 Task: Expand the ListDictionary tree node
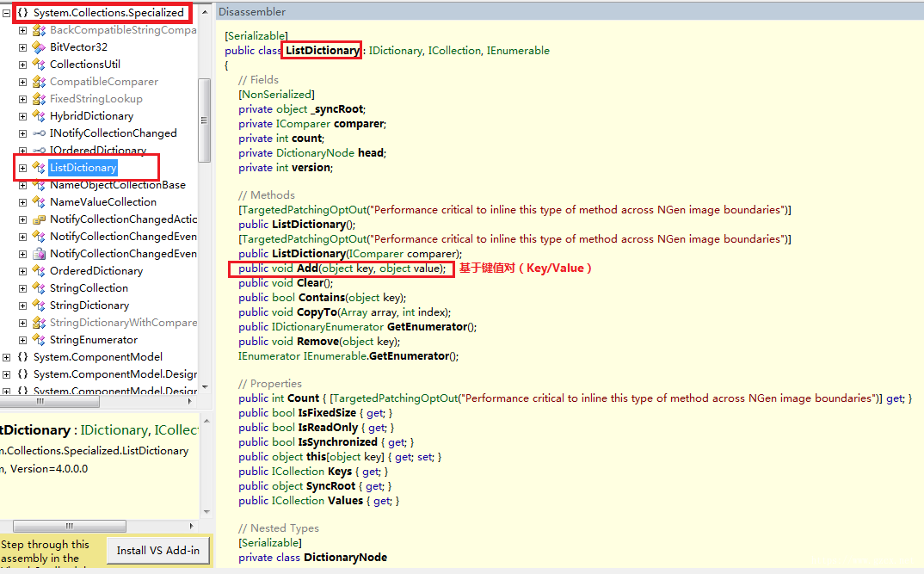22,168
